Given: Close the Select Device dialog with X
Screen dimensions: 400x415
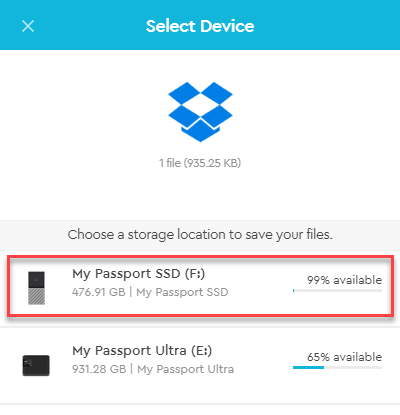Looking at the screenshot, I should pos(28,26).
